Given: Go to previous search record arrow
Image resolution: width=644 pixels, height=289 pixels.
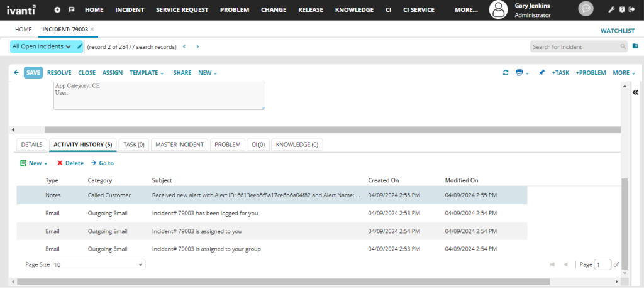Looking at the screenshot, I should click(184, 46).
